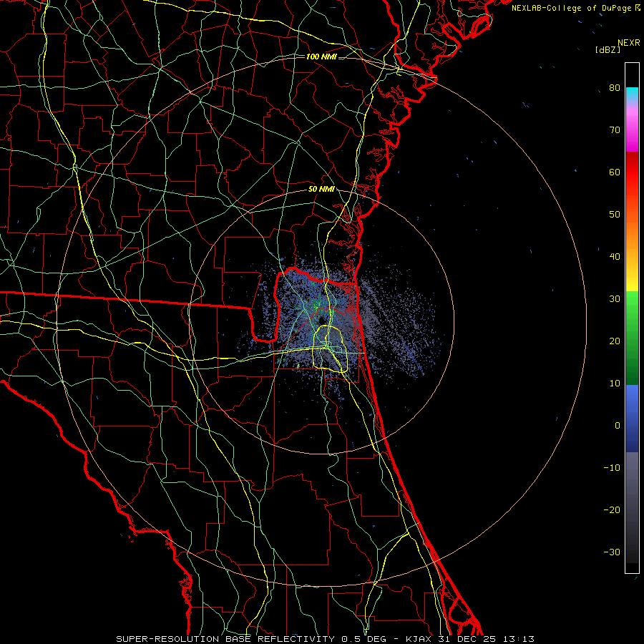Click the 100 NMI range ring label
The width and height of the screenshot is (644, 644).
[x=321, y=57]
